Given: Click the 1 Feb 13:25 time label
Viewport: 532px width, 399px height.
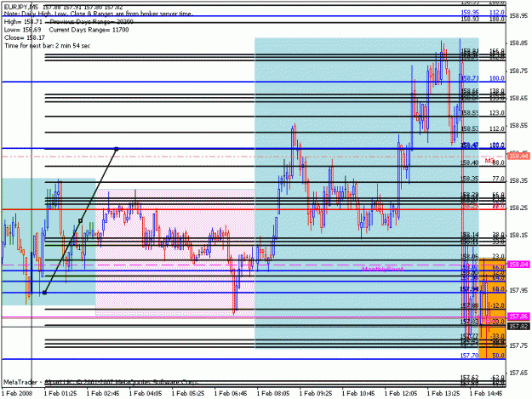Looking at the screenshot, I should coord(443,393).
